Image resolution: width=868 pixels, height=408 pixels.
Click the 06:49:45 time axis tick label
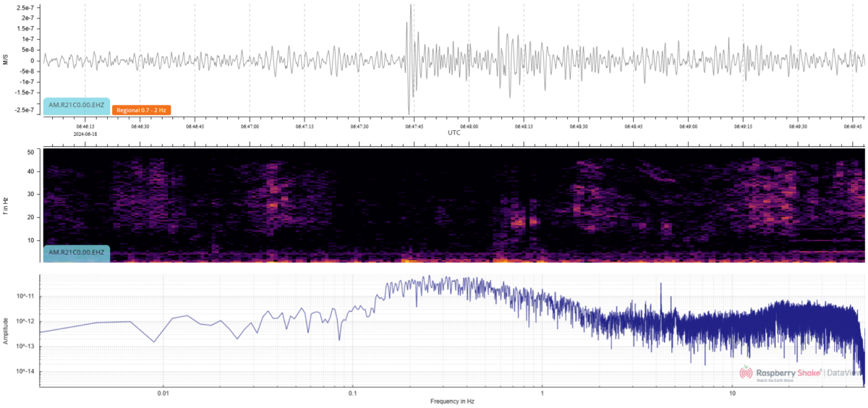[853, 126]
